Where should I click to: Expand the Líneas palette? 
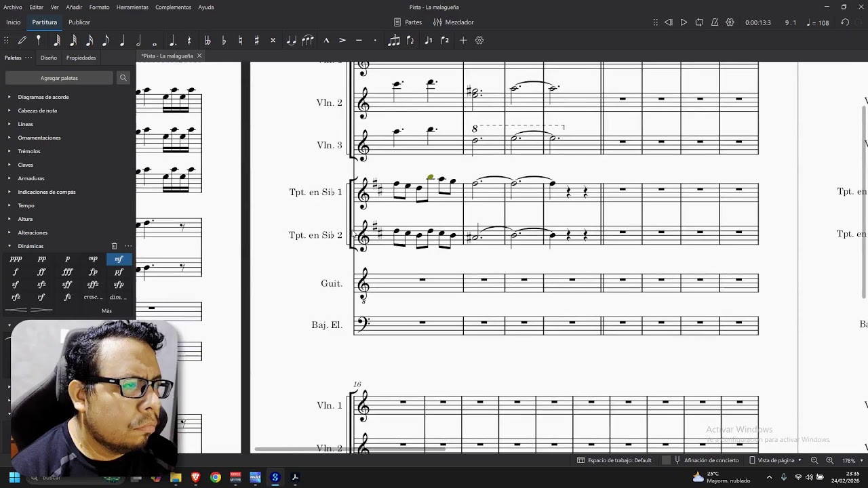(9, 124)
